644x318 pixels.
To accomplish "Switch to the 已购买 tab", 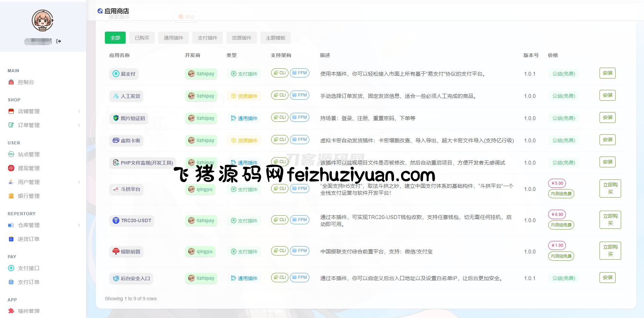I will 142,38.
